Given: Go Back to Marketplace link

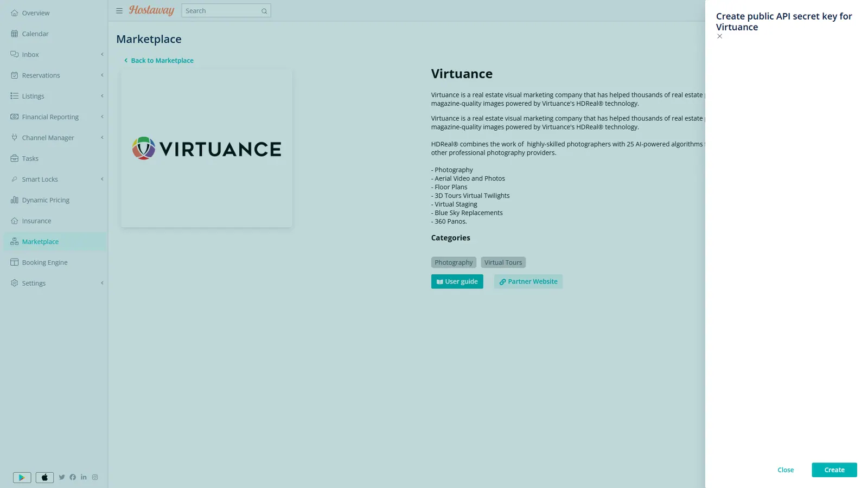Looking at the screenshot, I should pos(158,61).
